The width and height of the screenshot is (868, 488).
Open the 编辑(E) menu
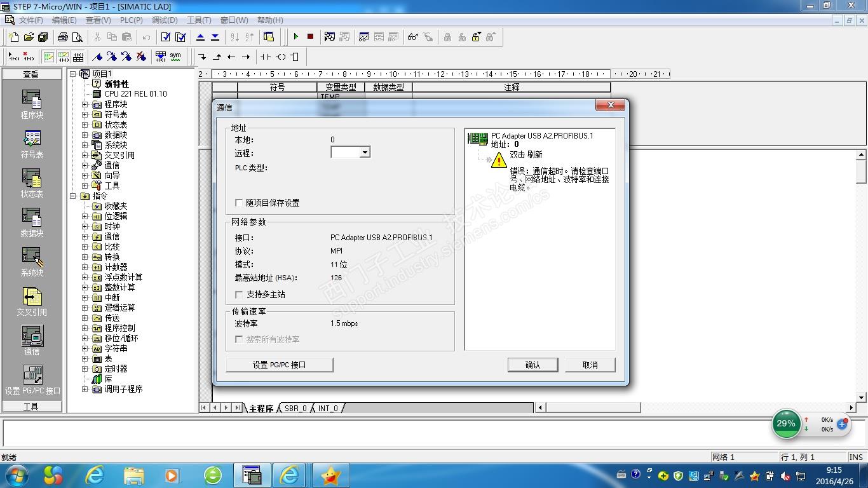(x=64, y=20)
